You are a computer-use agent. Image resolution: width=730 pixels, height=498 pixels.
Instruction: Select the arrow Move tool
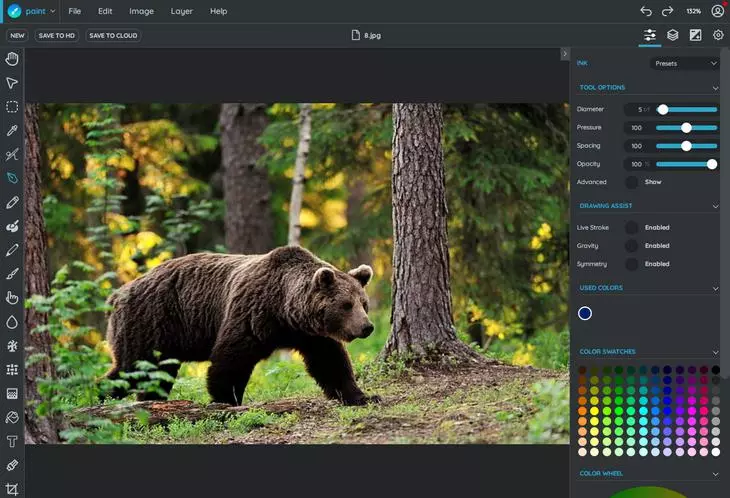click(x=12, y=83)
